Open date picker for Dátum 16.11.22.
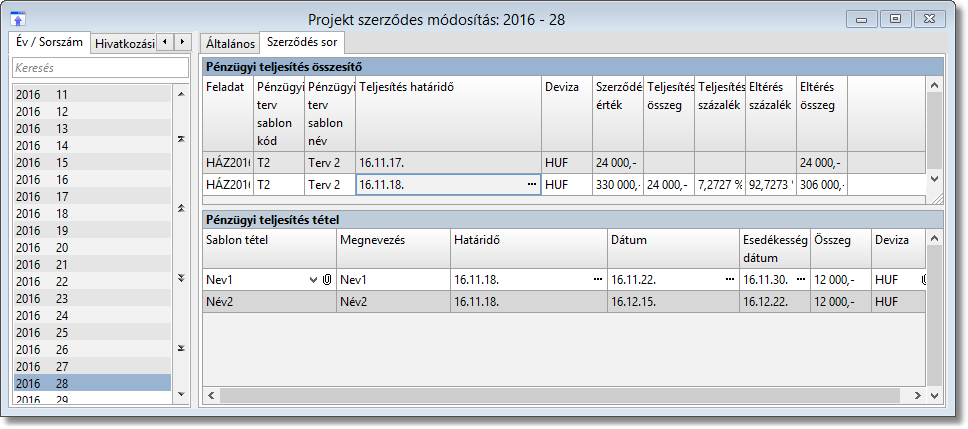The width and height of the screenshot is (968, 429). coord(730,280)
